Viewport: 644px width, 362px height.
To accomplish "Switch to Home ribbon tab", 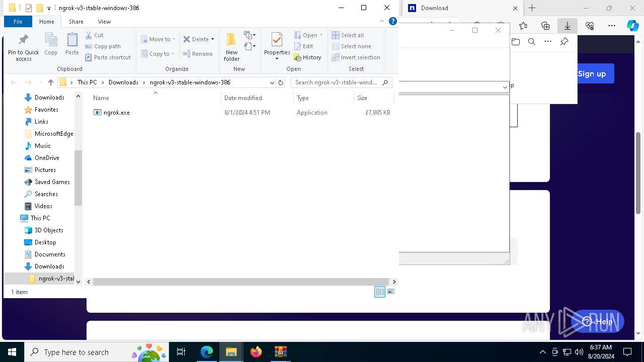I will point(47,22).
